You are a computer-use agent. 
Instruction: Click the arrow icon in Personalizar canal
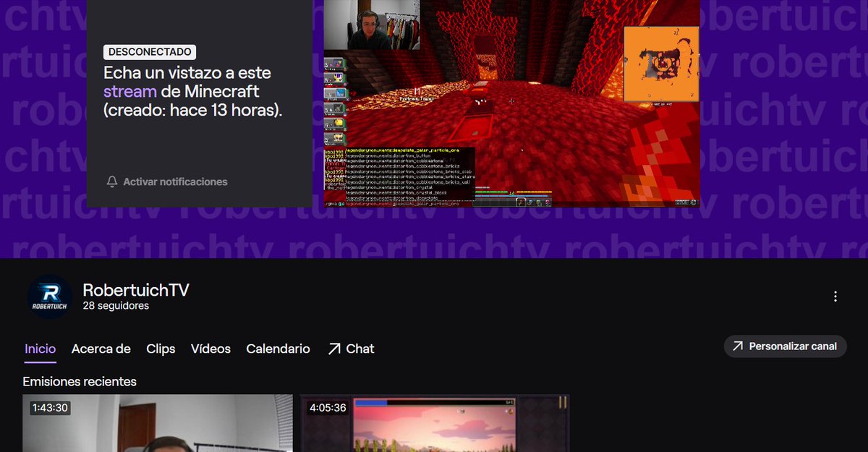tap(738, 346)
